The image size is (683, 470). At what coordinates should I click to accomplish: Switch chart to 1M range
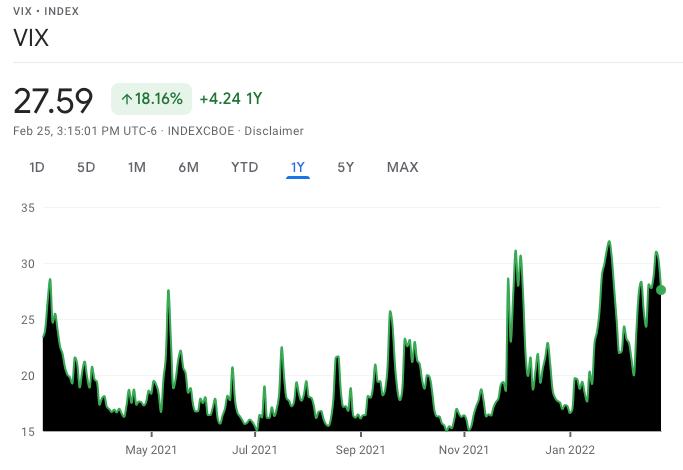(x=136, y=167)
